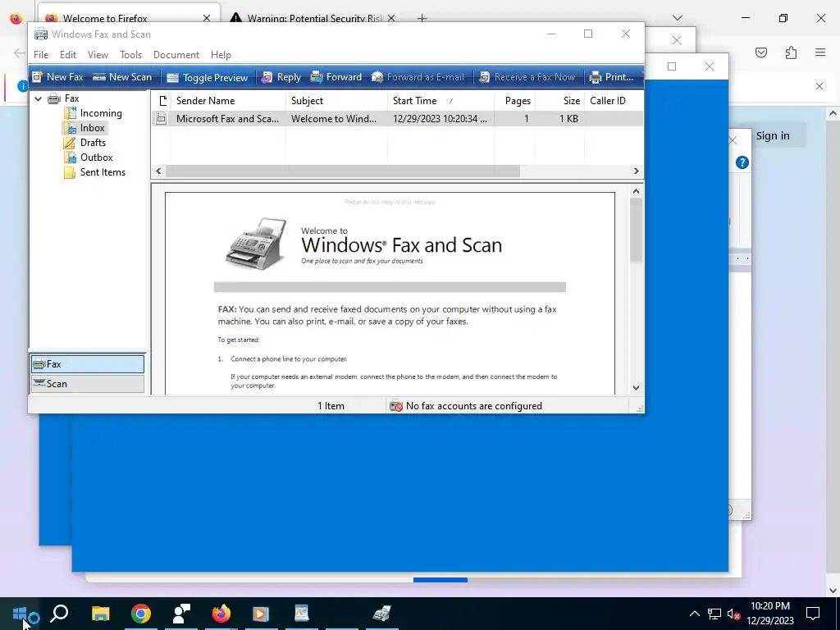The height and width of the screenshot is (630, 840).
Task: Open Firefox list all tabs dropdown
Action: 678,18
